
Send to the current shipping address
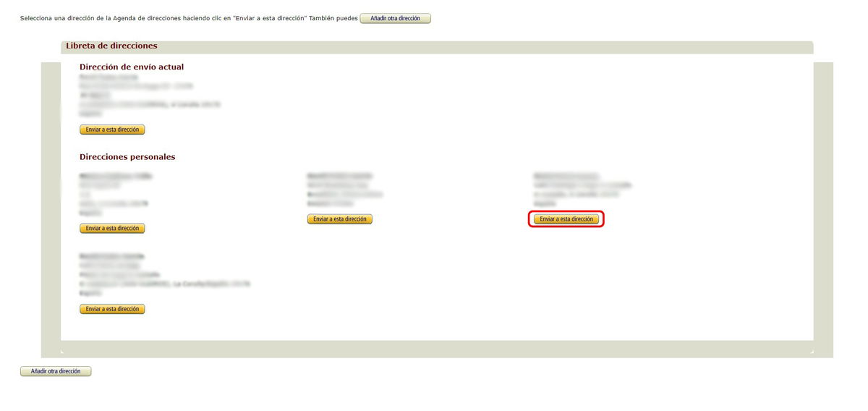pyautogui.click(x=112, y=130)
